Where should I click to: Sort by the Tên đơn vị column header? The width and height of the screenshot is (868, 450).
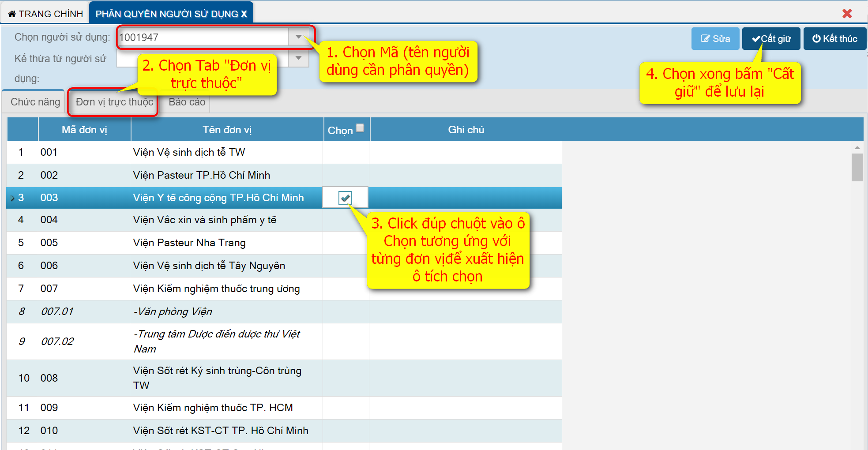[x=227, y=130]
